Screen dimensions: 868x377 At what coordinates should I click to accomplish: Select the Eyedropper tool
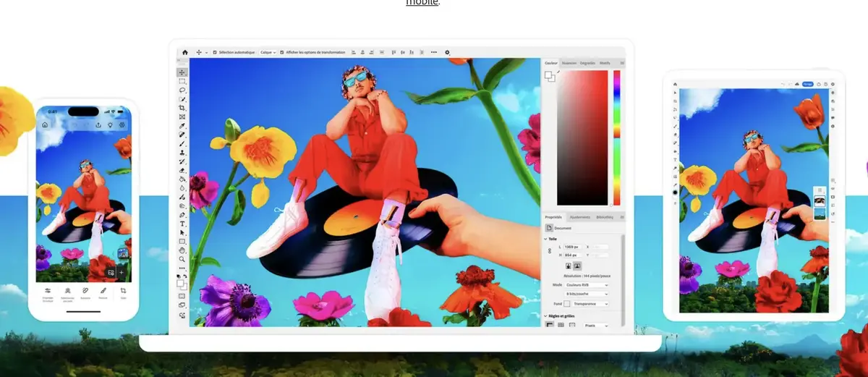(x=182, y=125)
